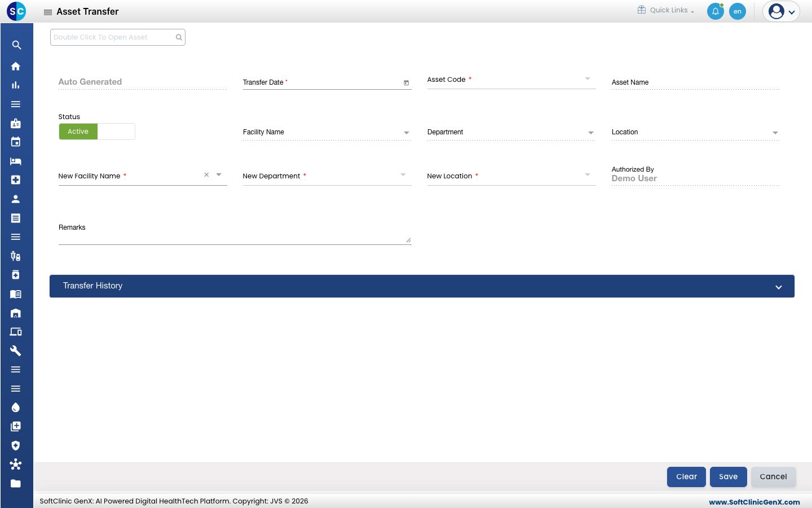Open the ID badge icon in sidebar
The image size is (812, 508).
16,123
